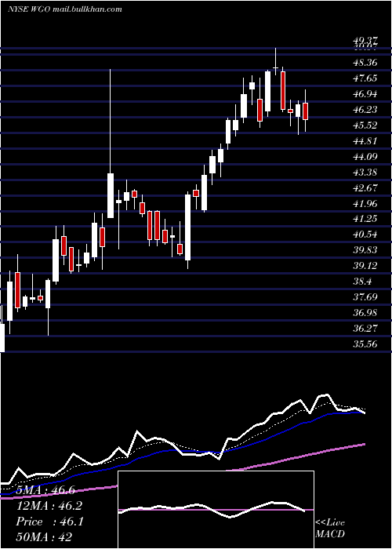Click the 44.09 price axis label
Image resolution: width=392 pixels, height=549 pixels.
(x=365, y=157)
